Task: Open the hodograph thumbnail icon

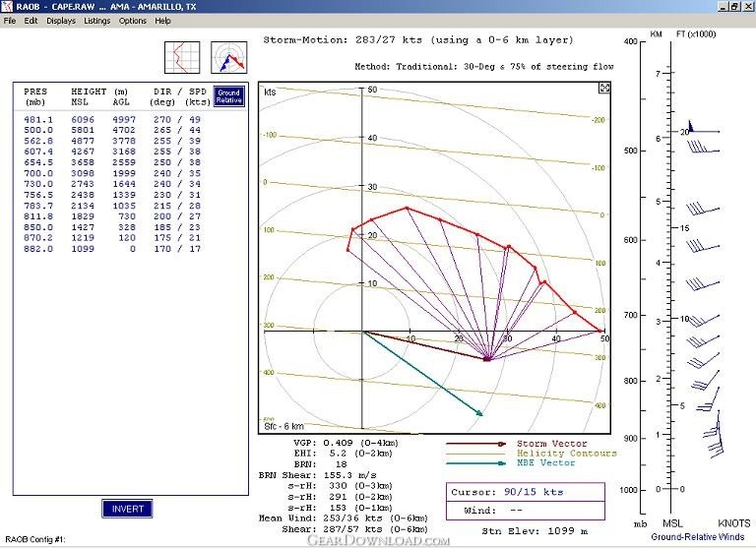Action: click(x=229, y=57)
